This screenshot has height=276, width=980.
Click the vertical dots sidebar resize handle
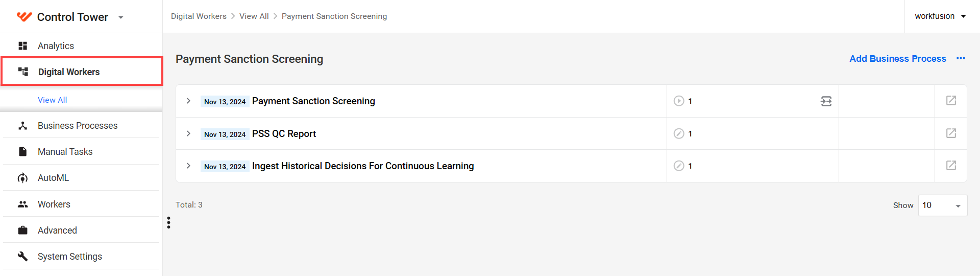(168, 222)
